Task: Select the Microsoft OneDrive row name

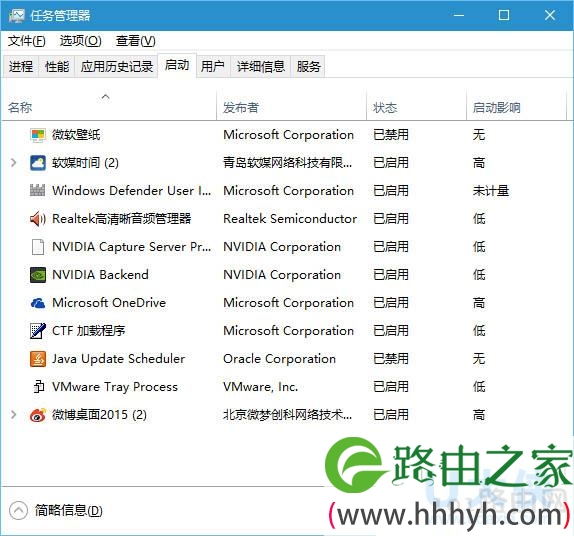Action: 109,303
